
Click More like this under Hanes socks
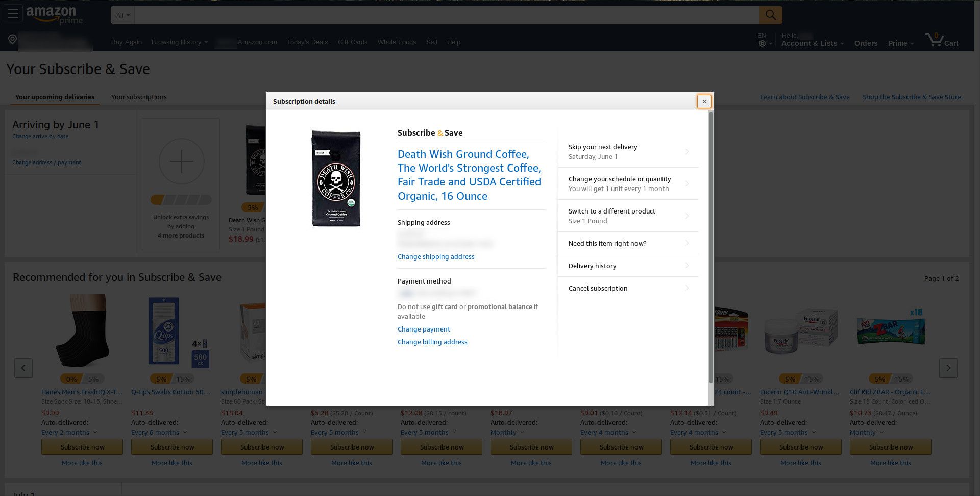(82, 463)
